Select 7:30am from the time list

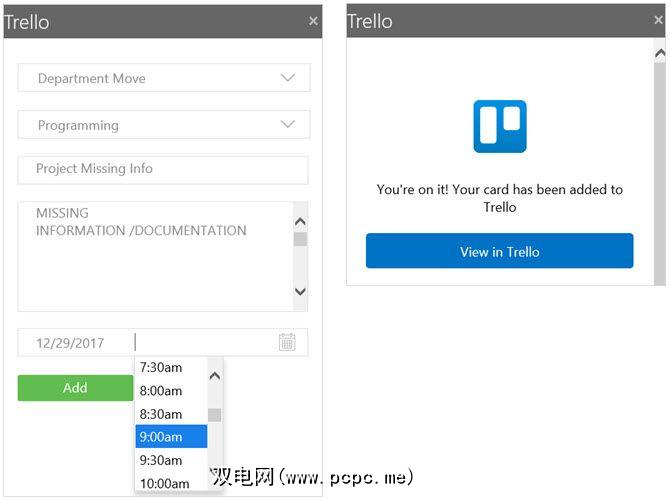click(161, 367)
